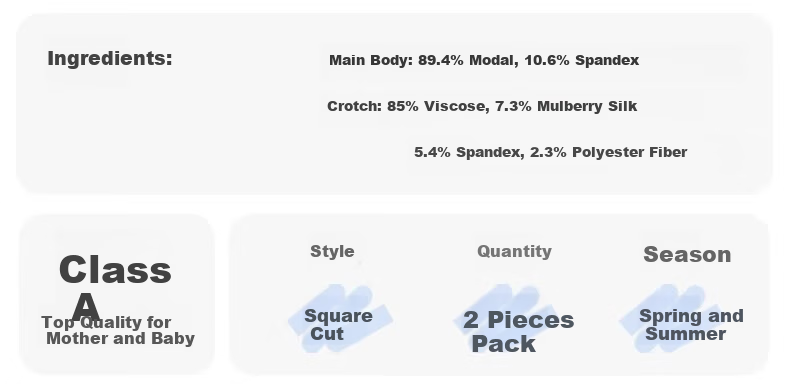Click the word Class in the badge
The image size is (790, 384).
[x=115, y=270]
